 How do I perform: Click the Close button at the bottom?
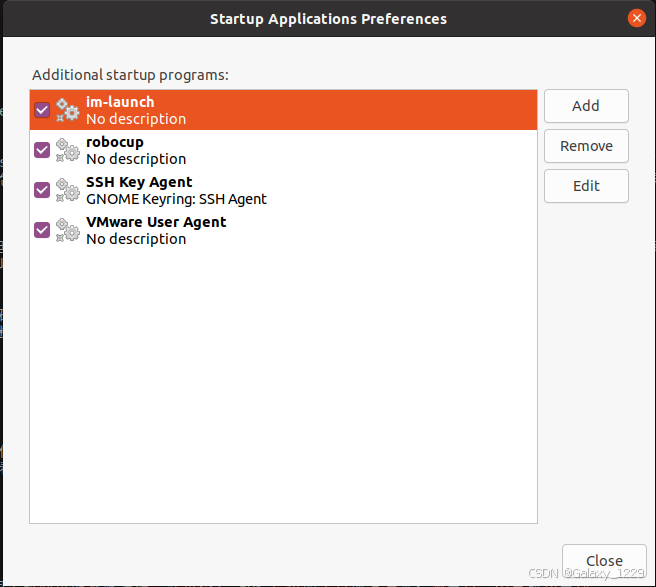pos(604,561)
